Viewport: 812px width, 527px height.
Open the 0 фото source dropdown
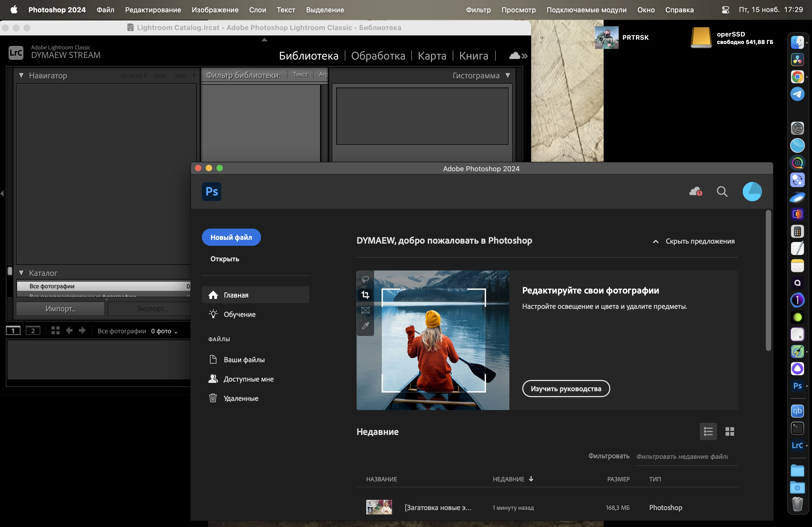[x=164, y=331]
